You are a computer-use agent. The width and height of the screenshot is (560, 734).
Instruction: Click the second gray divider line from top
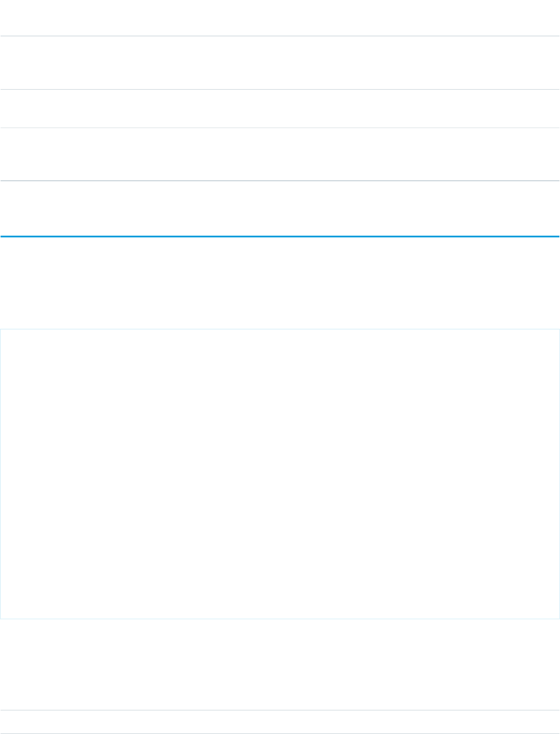tap(280, 89)
